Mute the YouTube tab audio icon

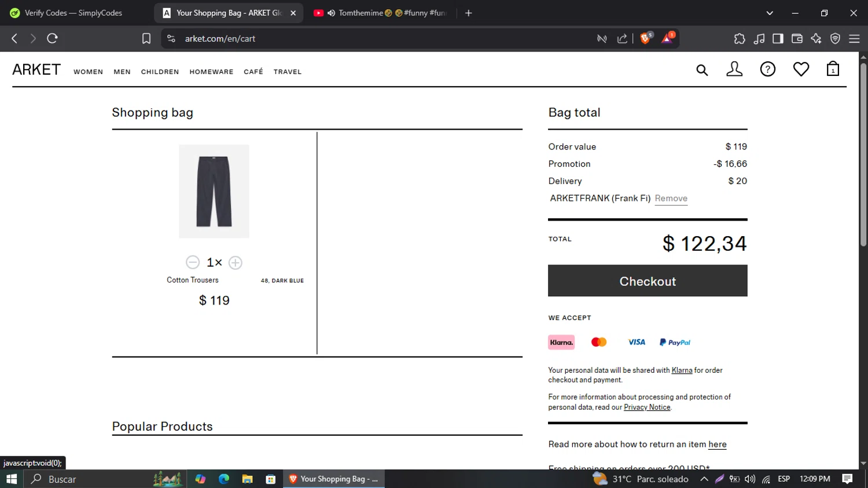[331, 13]
